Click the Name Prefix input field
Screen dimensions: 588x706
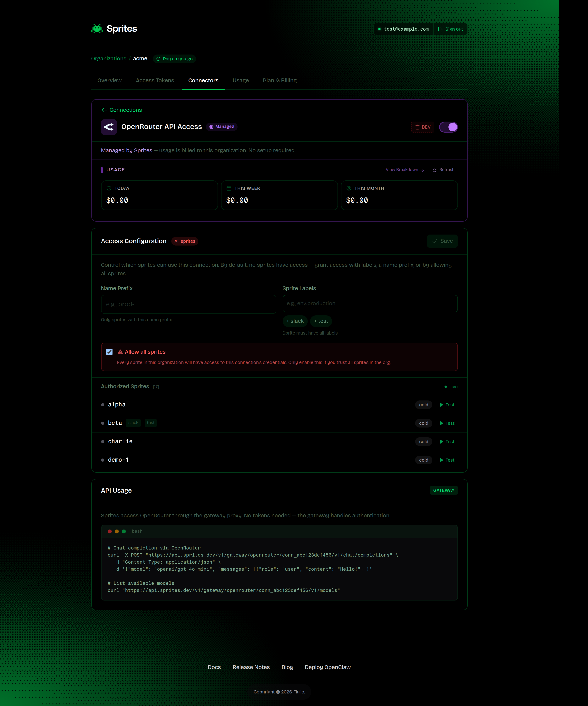(189, 305)
